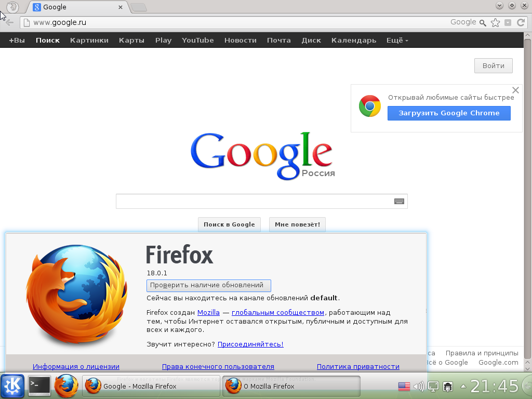The width and height of the screenshot is (532, 399).
Task: Click the scrollbar down arrow
Action: [527, 369]
